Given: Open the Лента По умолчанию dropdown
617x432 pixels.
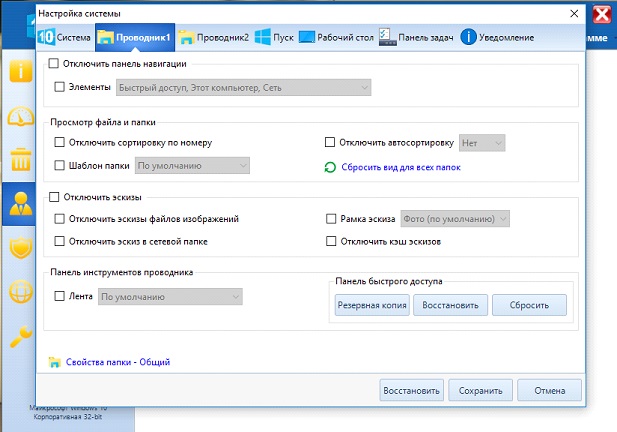Looking at the screenshot, I should tap(170, 297).
